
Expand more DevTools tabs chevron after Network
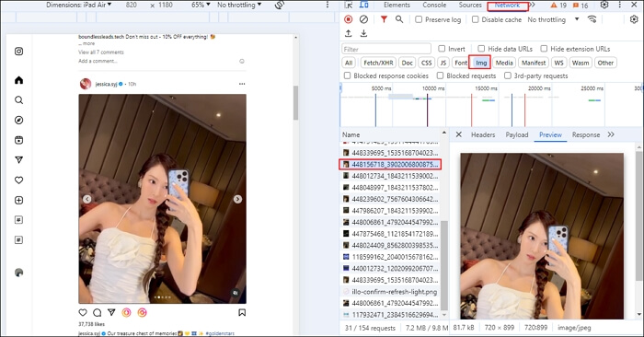[x=533, y=5]
